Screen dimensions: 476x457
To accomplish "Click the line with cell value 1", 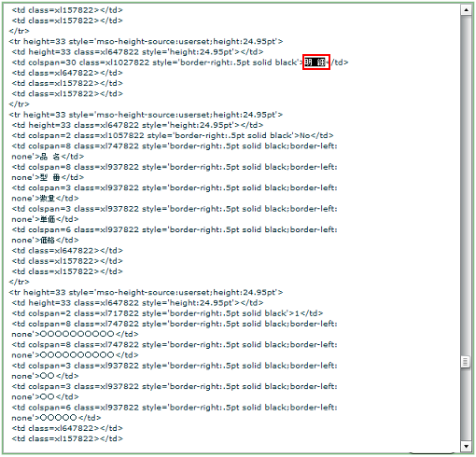I will pos(167,313).
